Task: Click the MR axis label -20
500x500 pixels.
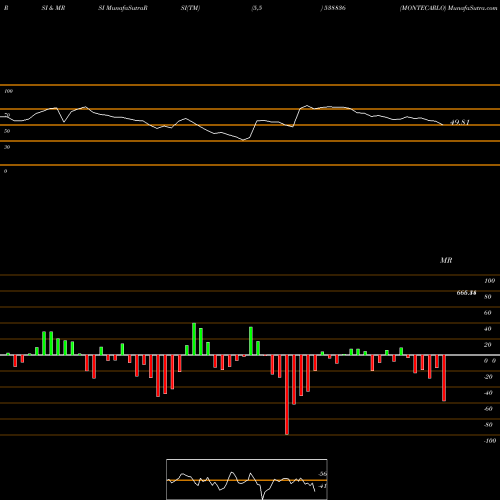Action: [488, 377]
